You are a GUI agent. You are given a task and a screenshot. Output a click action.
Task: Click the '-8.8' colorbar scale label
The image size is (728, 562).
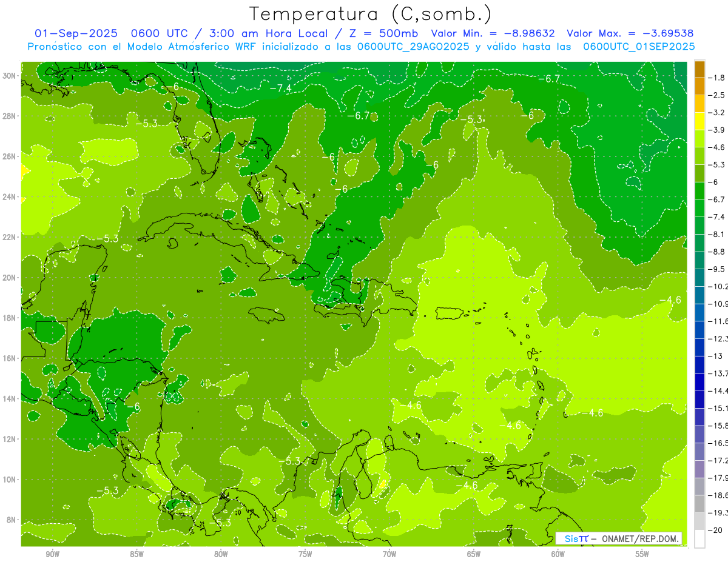click(716, 252)
